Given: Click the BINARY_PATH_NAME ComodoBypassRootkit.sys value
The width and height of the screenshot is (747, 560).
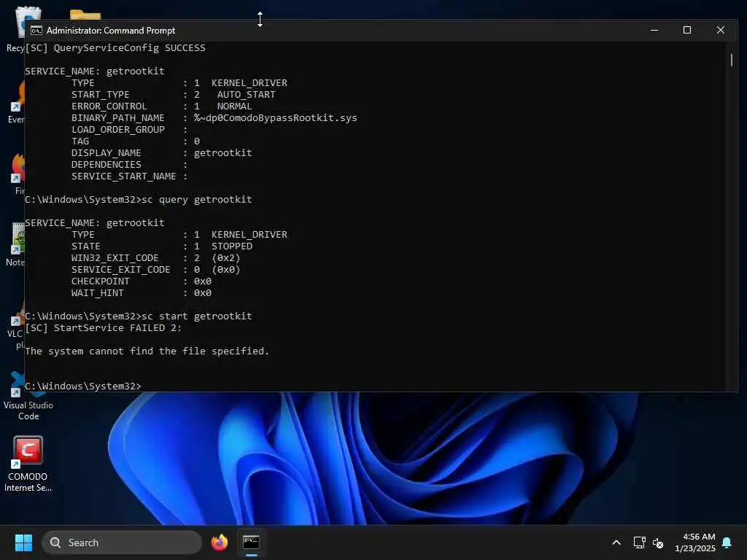Looking at the screenshot, I should point(275,117).
